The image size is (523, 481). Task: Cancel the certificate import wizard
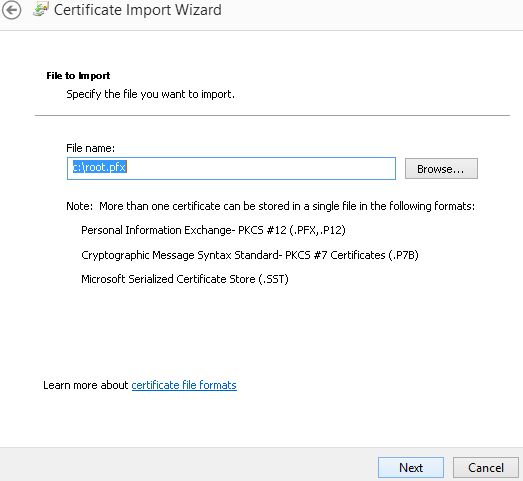tap(486, 468)
